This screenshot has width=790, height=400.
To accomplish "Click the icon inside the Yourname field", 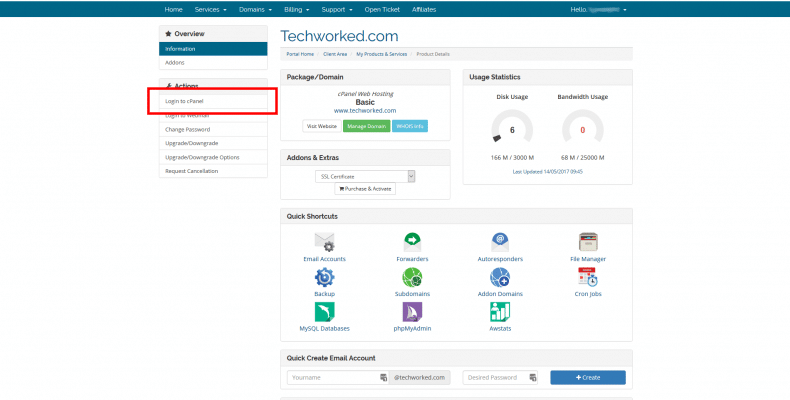I will point(383,377).
